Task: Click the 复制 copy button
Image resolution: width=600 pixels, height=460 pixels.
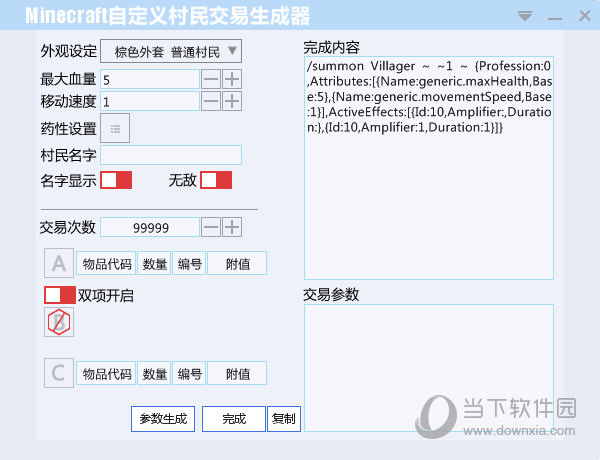Action: (284, 419)
